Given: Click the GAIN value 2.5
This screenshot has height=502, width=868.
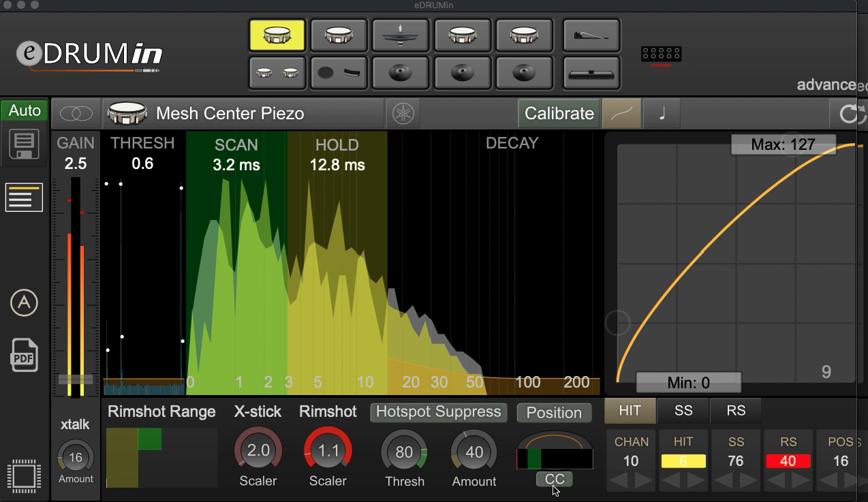Looking at the screenshot, I should click(76, 164).
